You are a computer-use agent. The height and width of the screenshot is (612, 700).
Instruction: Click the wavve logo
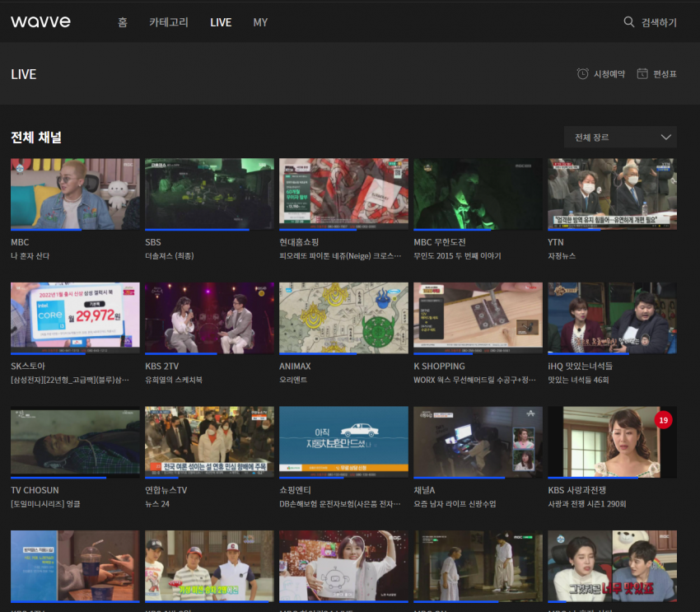[40, 21]
